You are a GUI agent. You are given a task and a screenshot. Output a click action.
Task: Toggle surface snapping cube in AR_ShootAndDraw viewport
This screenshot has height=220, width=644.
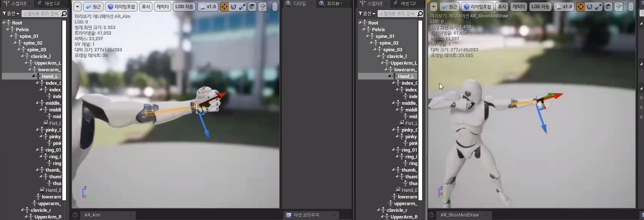pyautogui.click(x=608, y=7)
